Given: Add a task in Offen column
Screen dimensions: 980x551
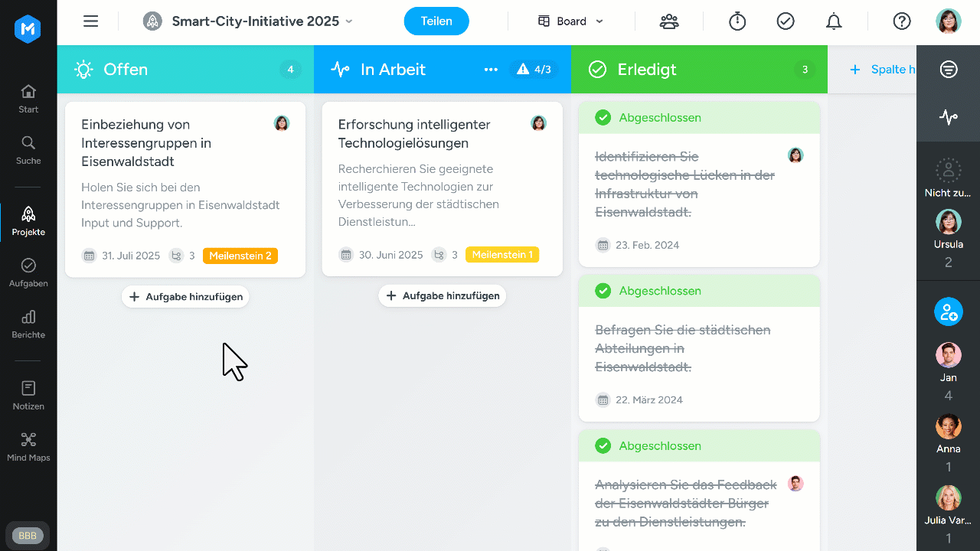Looking at the screenshot, I should pos(185,297).
